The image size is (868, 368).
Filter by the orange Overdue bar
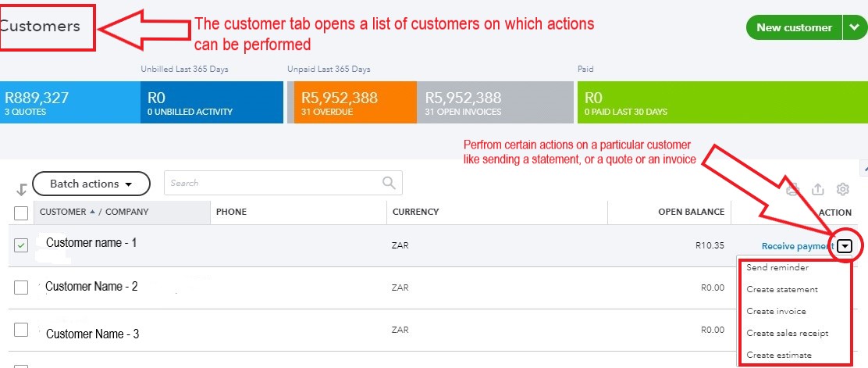(354, 102)
